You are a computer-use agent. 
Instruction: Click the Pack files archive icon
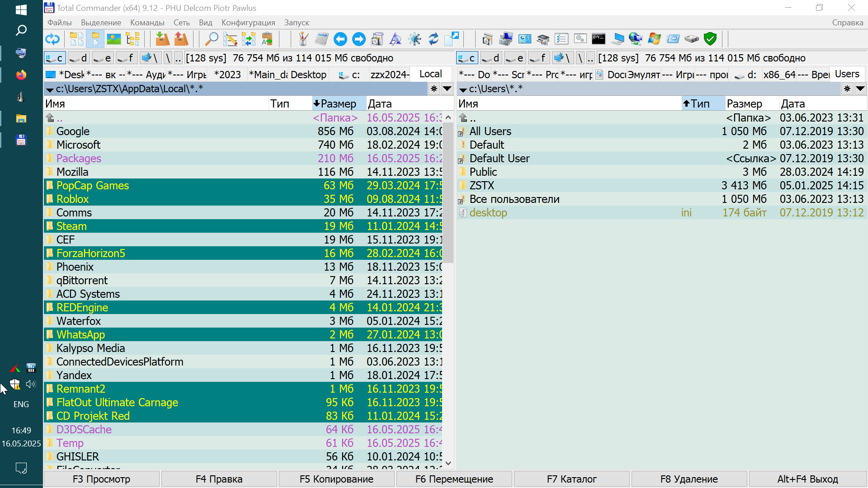coord(162,39)
